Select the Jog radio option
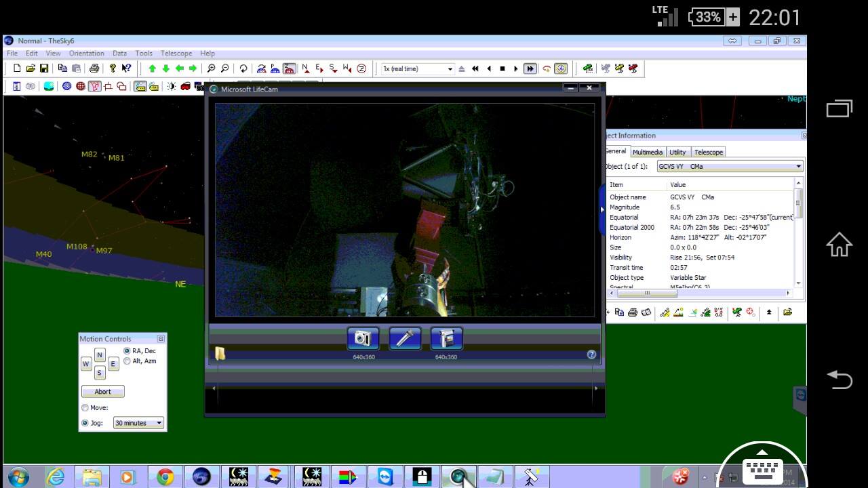Viewport: 868px width, 488px height. 85,423
